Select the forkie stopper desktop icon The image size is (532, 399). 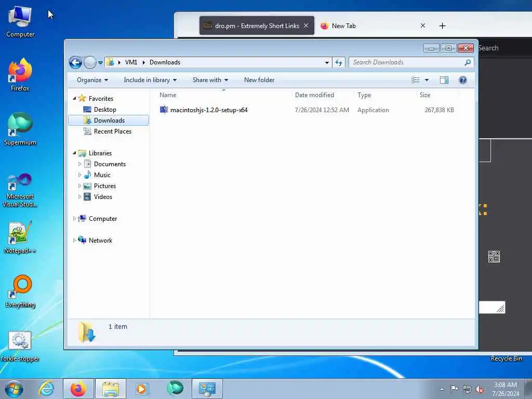click(x=20, y=346)
